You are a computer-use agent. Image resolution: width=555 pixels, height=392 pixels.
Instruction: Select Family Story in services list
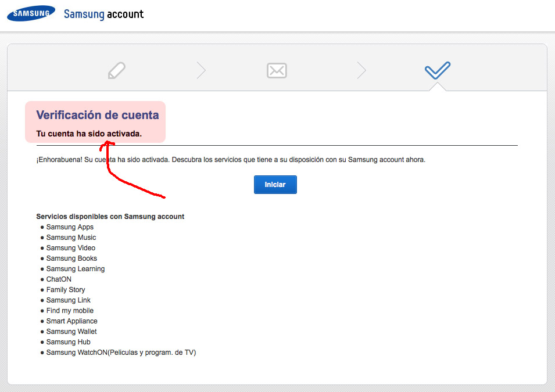click(66, 290)
